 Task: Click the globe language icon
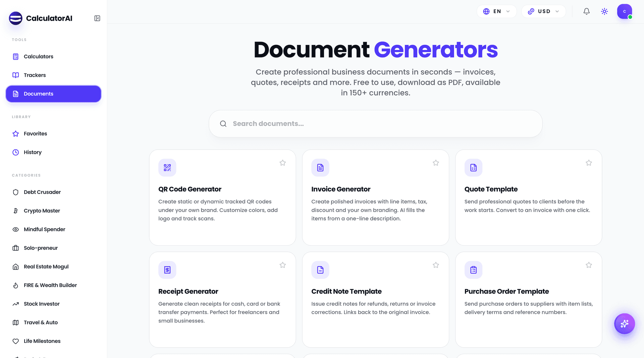click(486, 11)
